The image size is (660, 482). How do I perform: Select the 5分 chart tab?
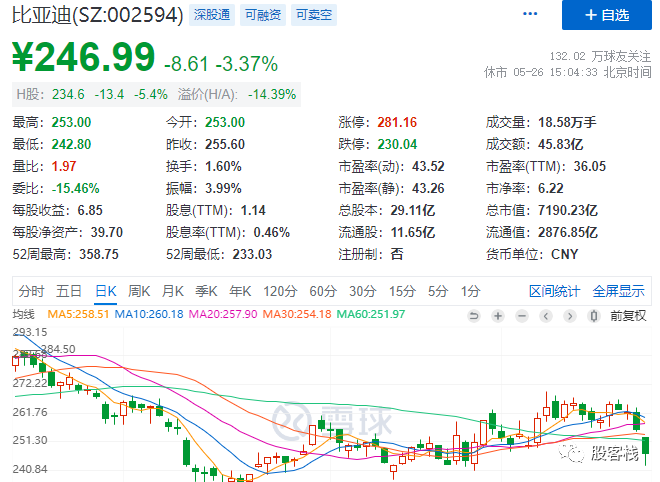click(x=438, y=291)
